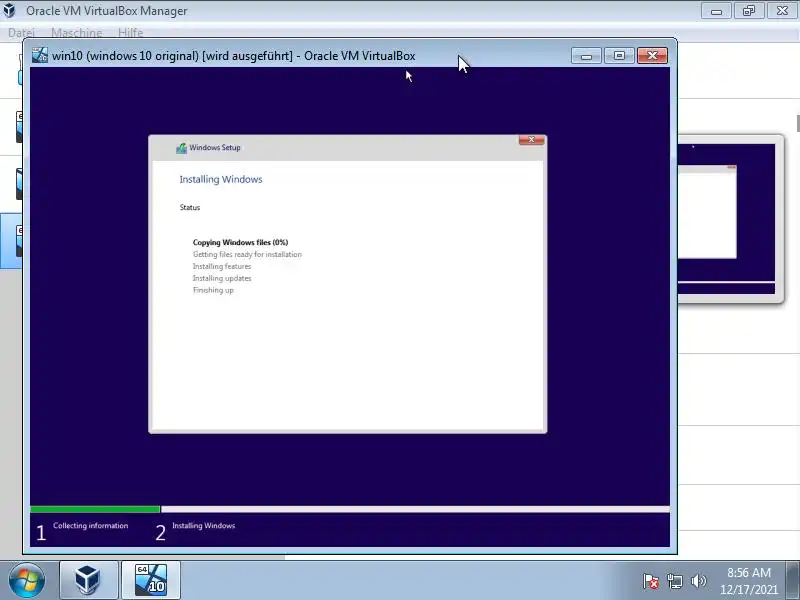The width and height of the screenshot is (800, 600).
Task: Click the win10 VM window title icon
Action: click(40, 55)
